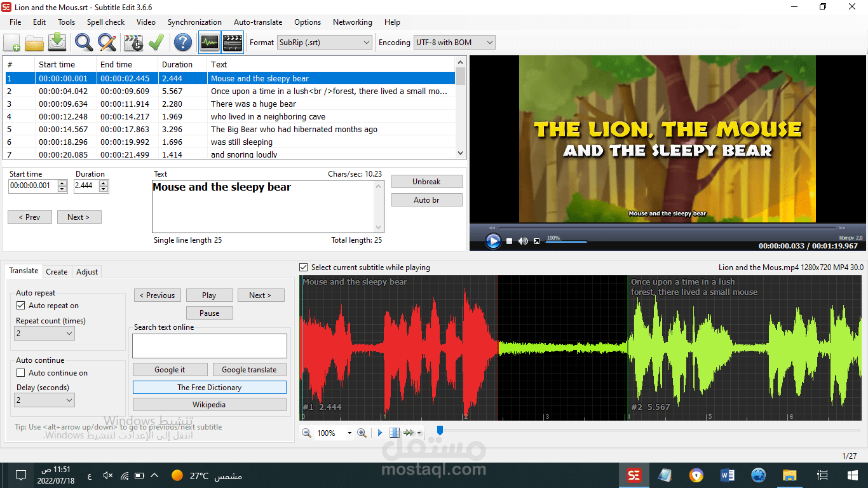Open the Replace magnifier-with-pencil tool

point(107,43)
